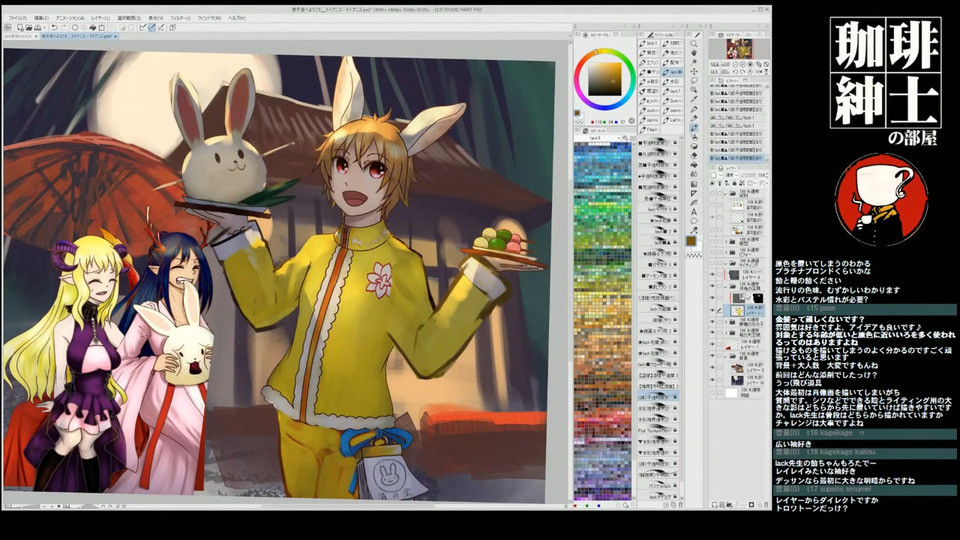Expand the collapsed layer folder in layer list

(x=728, y=240)
